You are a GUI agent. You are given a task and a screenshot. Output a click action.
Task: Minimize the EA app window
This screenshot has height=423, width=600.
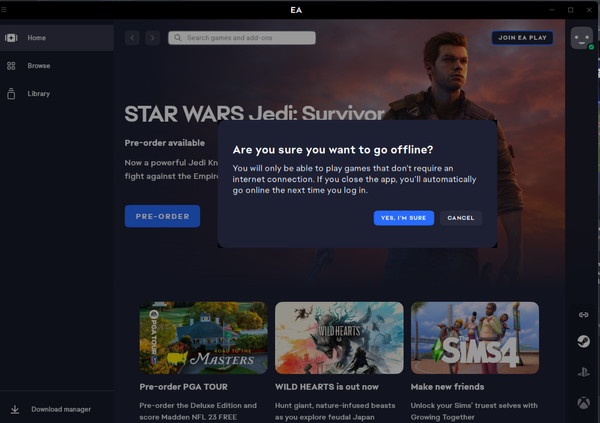pos(552,10)
